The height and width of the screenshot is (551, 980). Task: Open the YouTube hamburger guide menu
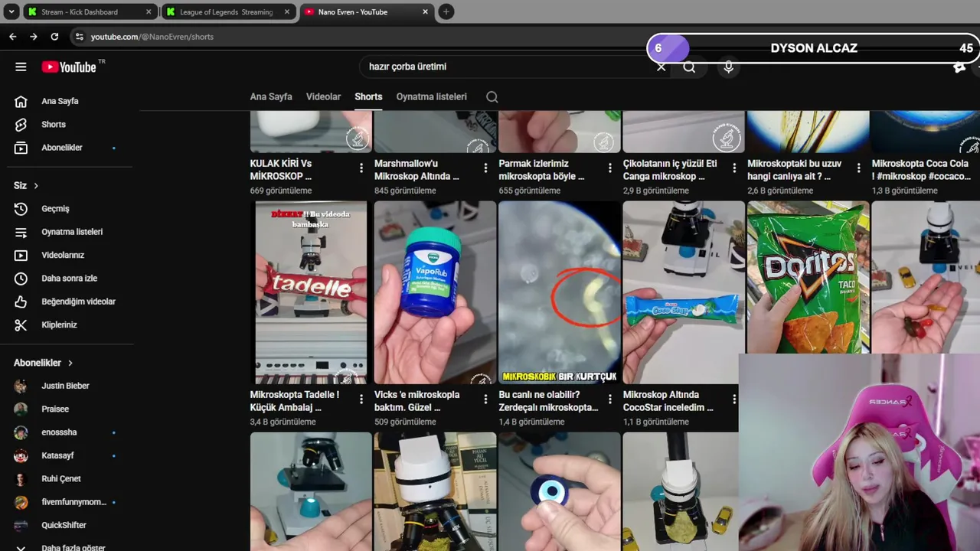(21, 67)
